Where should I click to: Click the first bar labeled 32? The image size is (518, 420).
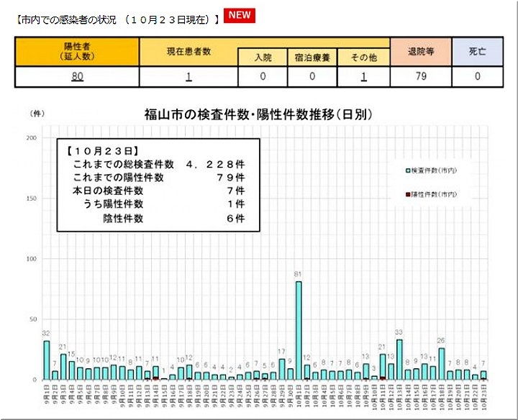click(47, 360)
